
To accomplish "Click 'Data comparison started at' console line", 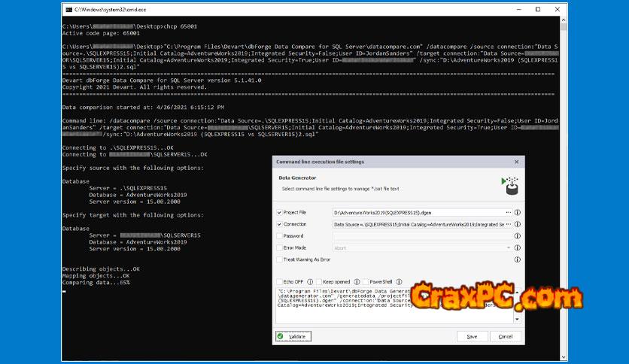I will pyautogui.click(x=143, y=108).
